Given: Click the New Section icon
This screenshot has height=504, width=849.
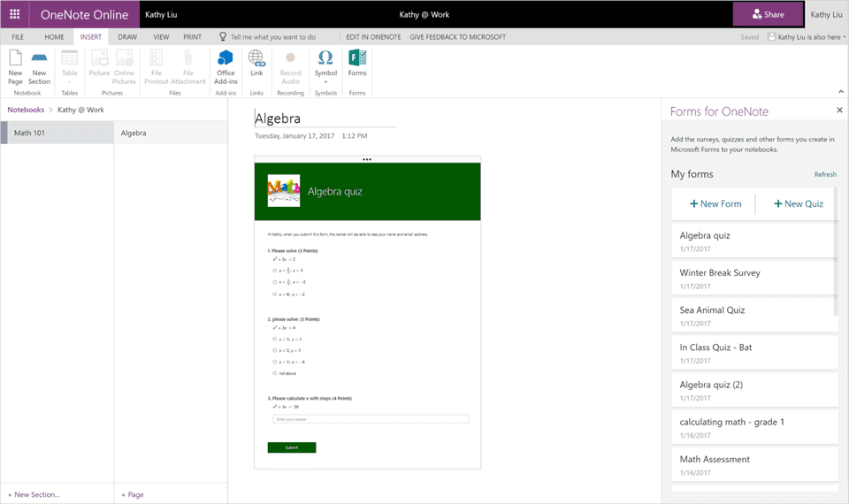Looking at the screenshot, I should pyautogui.click(x=39, y=58).
